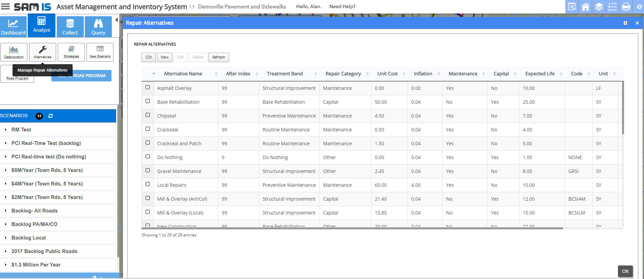Switch to the Query tab
Viewport: 644px width, 279px height.
coord(98,26)
